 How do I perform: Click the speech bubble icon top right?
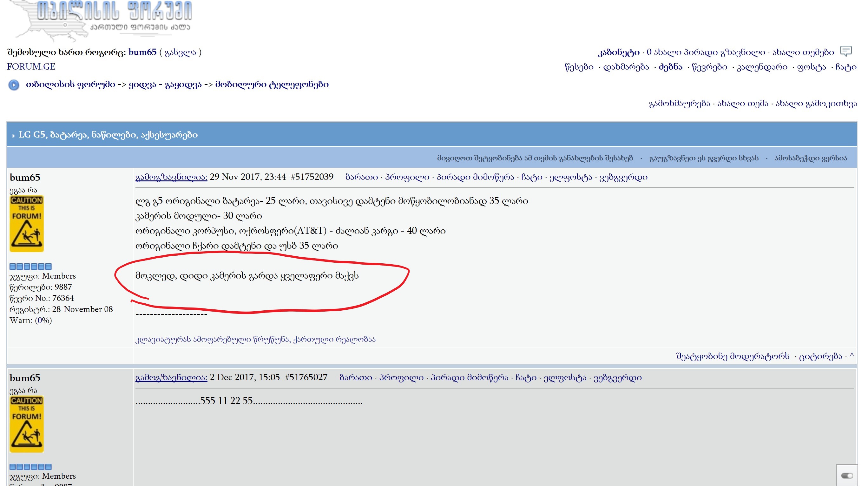coord(846,51)
